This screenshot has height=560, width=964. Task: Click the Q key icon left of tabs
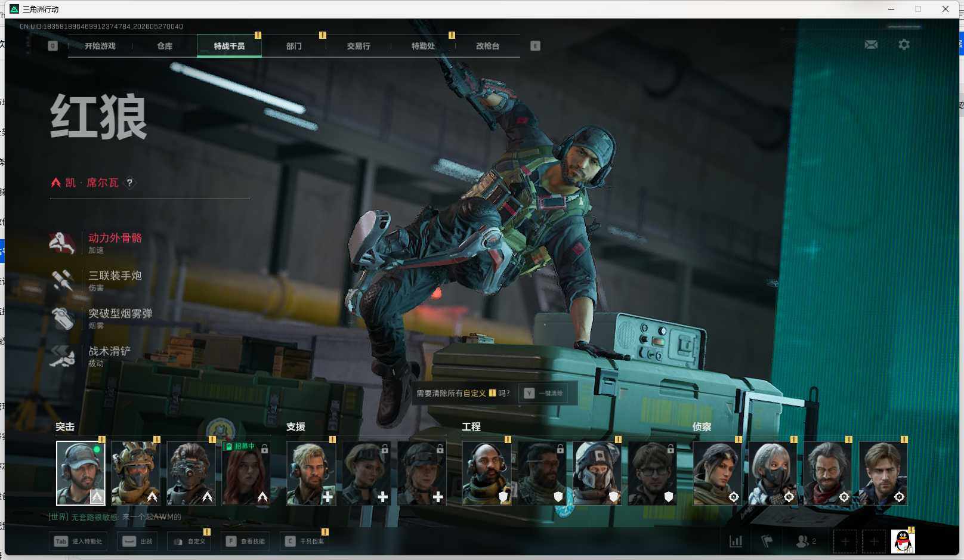point(52,46)
